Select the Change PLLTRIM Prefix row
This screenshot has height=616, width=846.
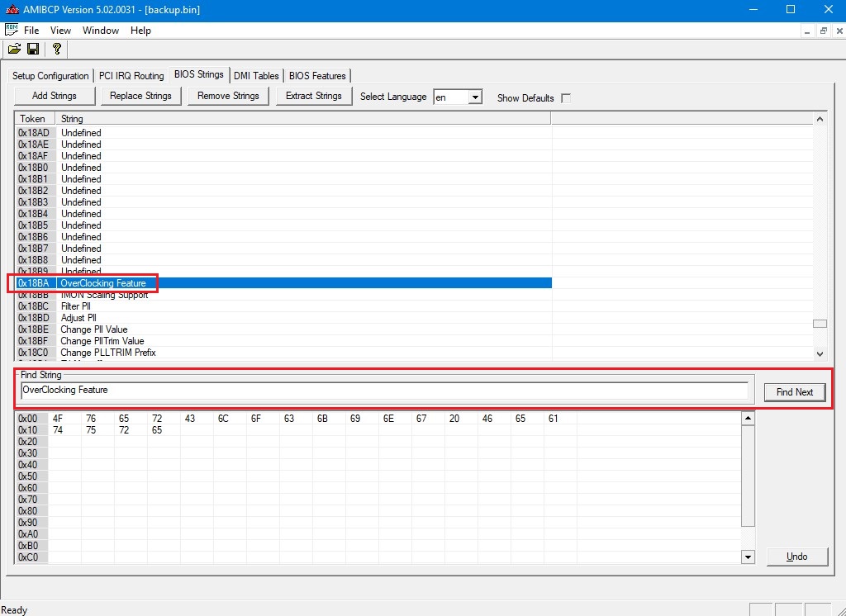coord(284,353)
